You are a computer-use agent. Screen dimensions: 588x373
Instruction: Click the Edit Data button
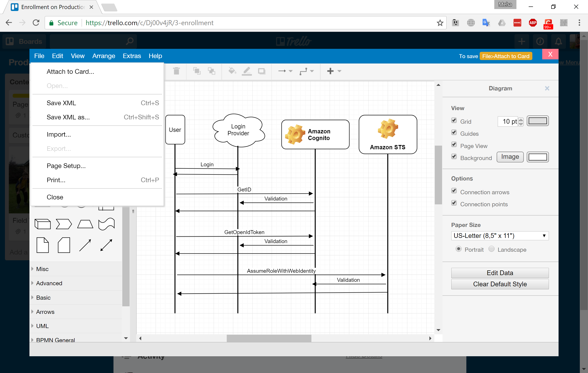(500, 273)
